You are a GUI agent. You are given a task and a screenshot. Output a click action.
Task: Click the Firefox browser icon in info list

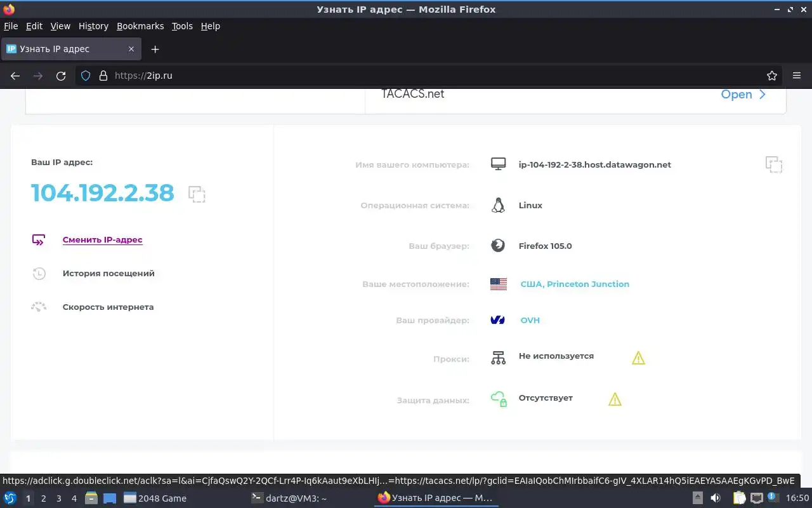tap(498, 246)
